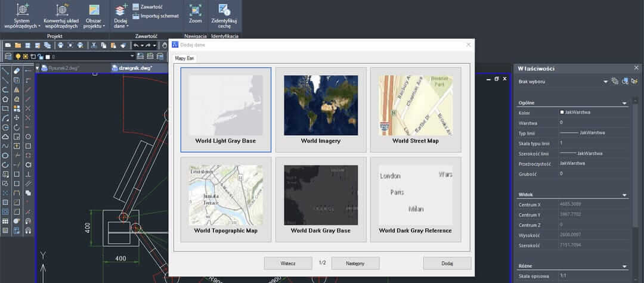The height and width of the screenshot is (283, 644).
Task: Choose the World Imagery map thumbnail
Action: 321,109
